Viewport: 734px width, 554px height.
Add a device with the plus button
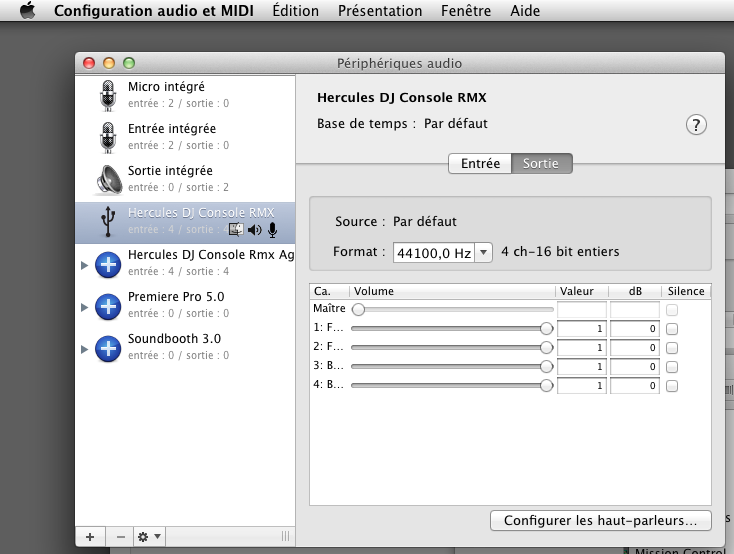[90, 537]
